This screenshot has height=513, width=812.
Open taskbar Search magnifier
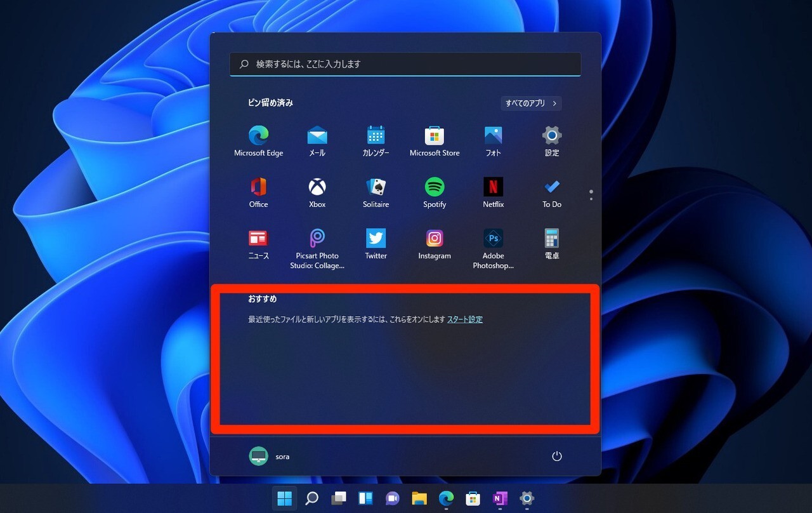[x=311, y=498]
